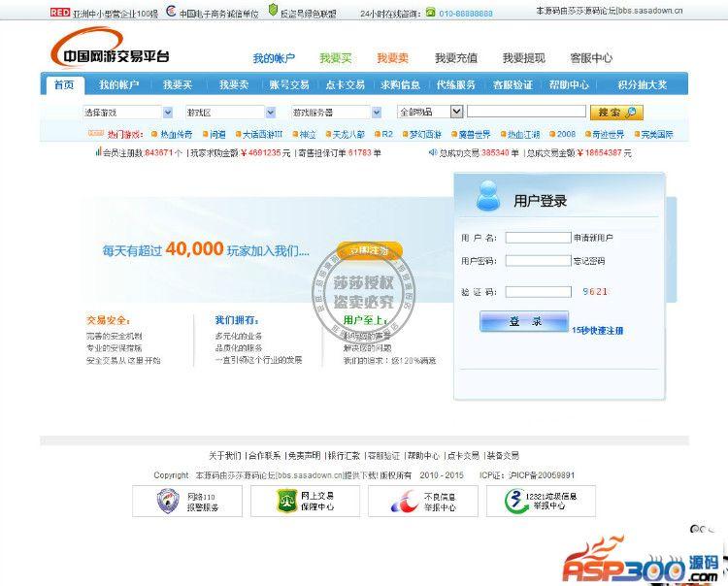Screen dimensions: 728x586
Task: Click the 关于我们 footer link
Action: coord(225,456)
